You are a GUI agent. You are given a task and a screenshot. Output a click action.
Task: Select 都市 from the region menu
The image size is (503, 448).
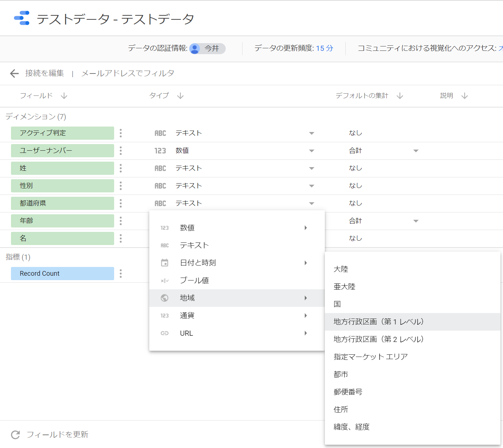coord(341,374)
